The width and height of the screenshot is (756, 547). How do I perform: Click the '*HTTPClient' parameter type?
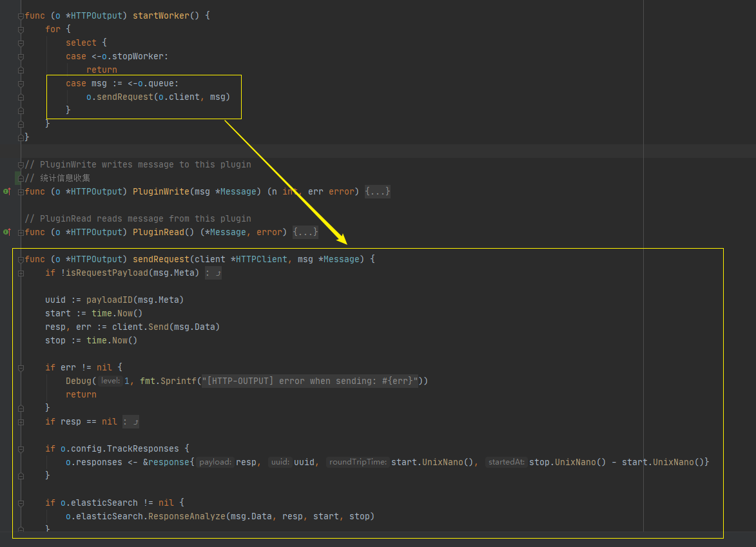(x=259, y=259)
